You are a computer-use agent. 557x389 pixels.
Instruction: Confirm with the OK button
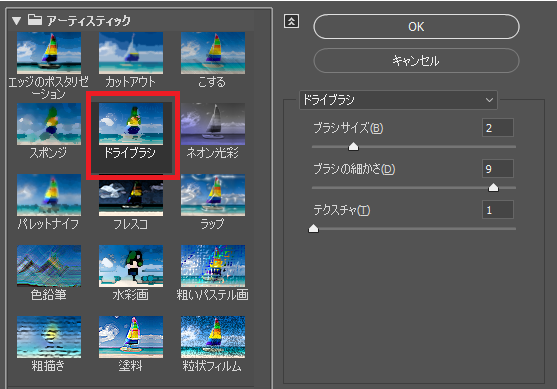[416, 27]
